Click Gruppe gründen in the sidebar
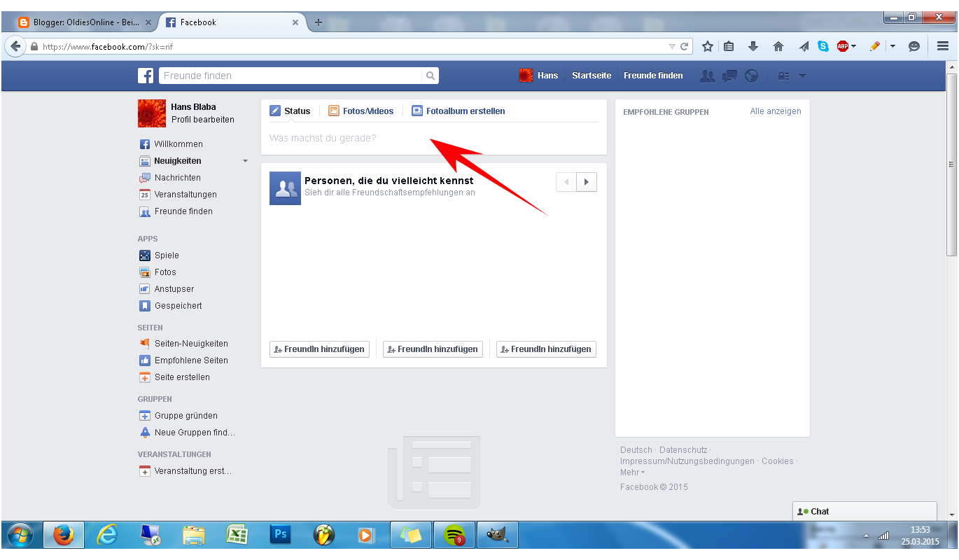Screen dimensions: 959x560 [x=178, y=416]
